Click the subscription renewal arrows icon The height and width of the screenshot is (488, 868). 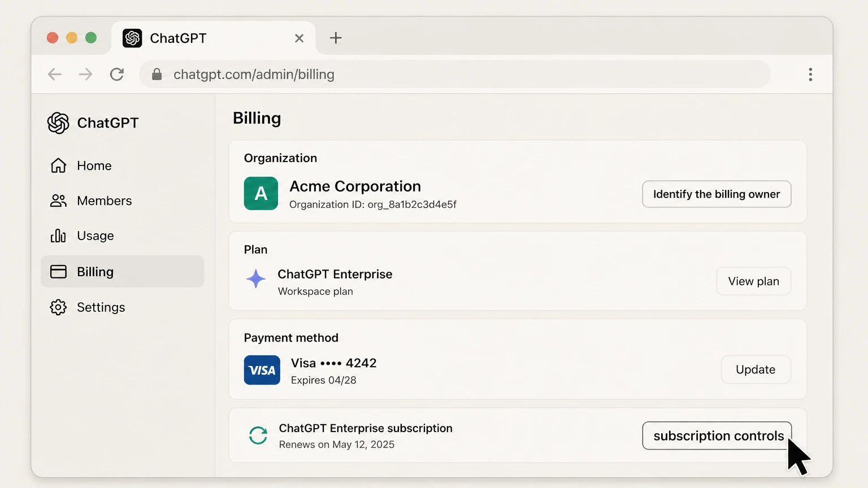(x=258, y=435)
